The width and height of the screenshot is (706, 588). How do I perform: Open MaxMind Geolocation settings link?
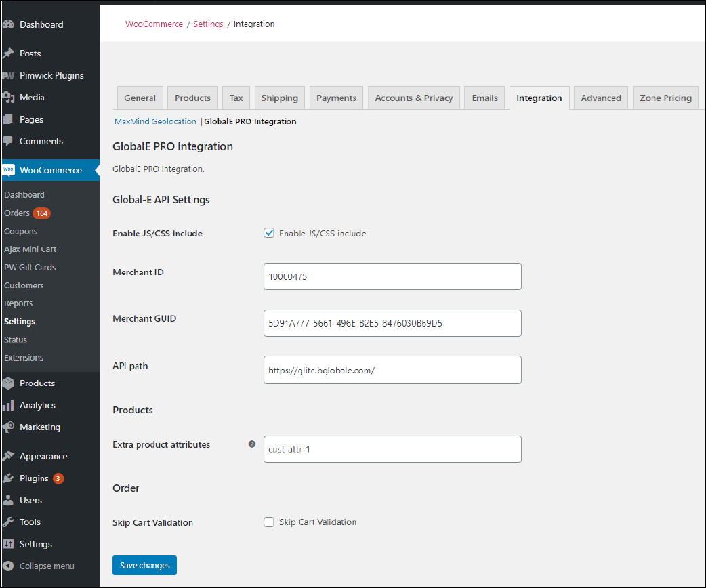coord(154,121)
